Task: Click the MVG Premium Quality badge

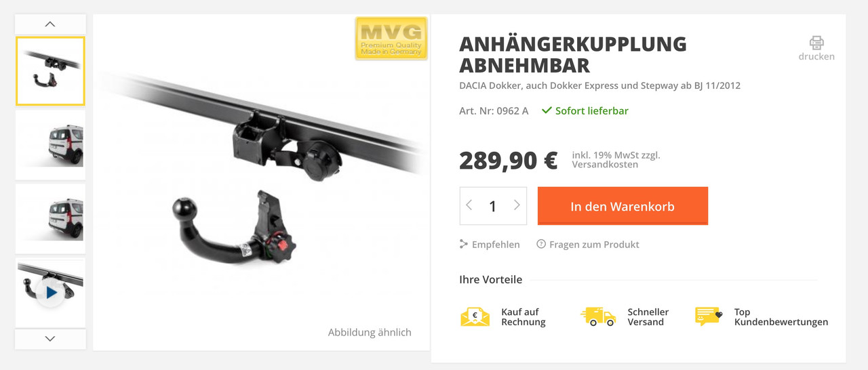Action: click(x=391, y=39)
